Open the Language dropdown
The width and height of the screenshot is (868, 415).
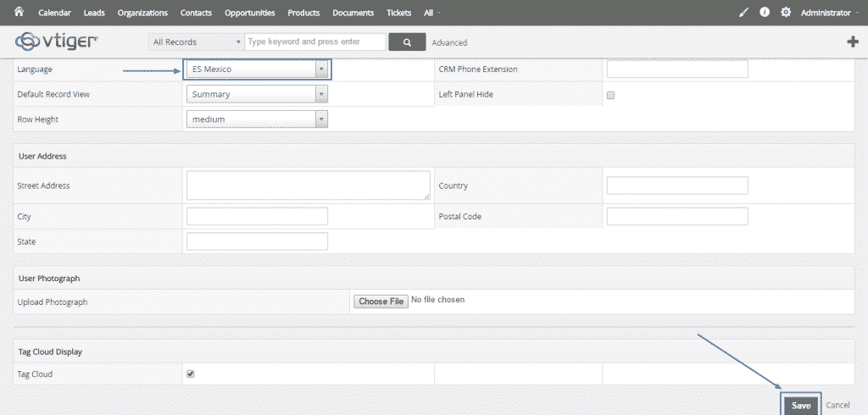(x=257, y=69)
